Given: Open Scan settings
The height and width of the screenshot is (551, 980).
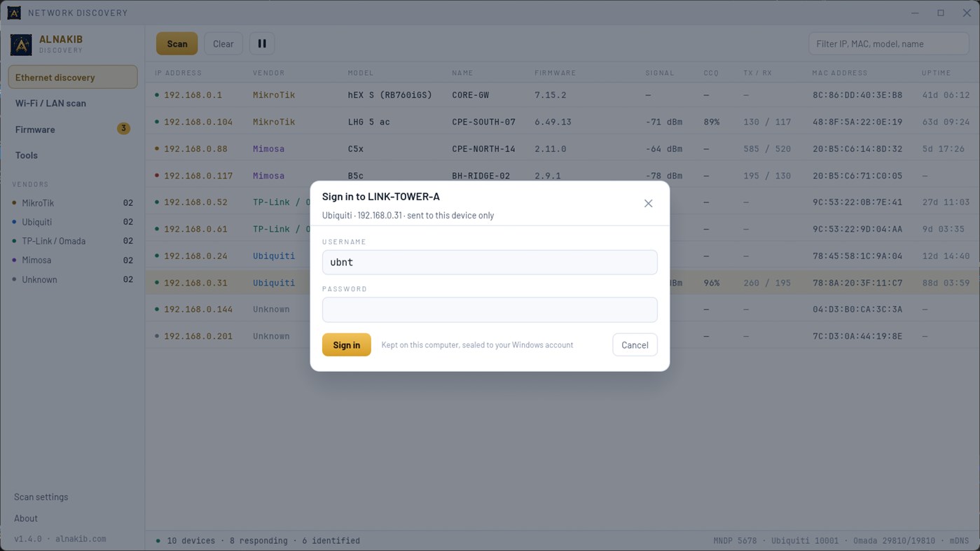Looking at the screenshot, I should [x=41, y=497].
